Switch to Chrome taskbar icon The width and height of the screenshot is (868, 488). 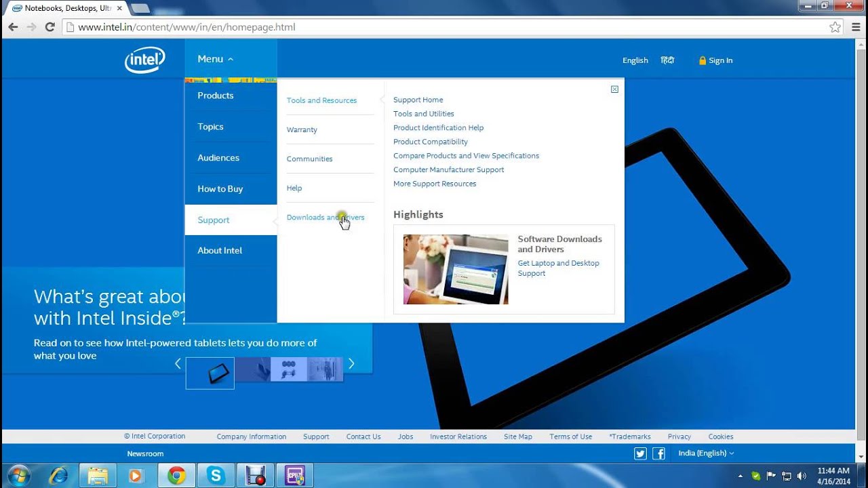[177, 476]
